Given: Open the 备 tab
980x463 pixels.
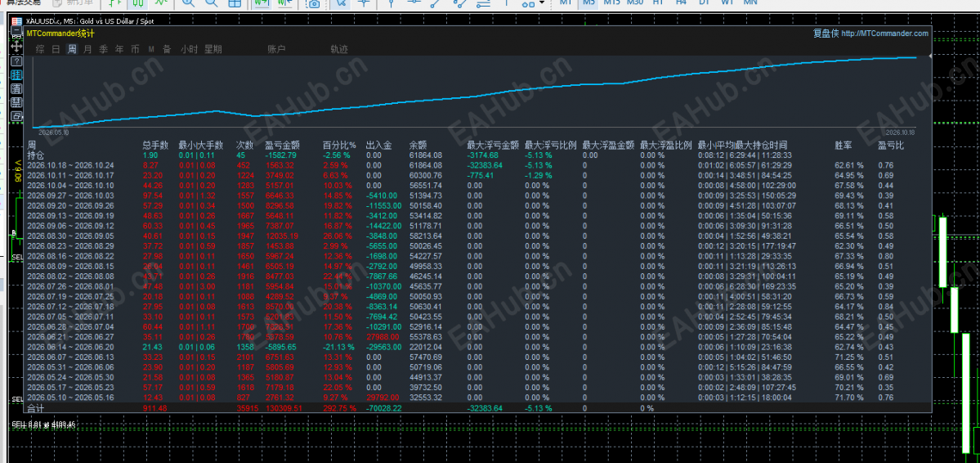Looking at the screenshot, I should (167, 49).
